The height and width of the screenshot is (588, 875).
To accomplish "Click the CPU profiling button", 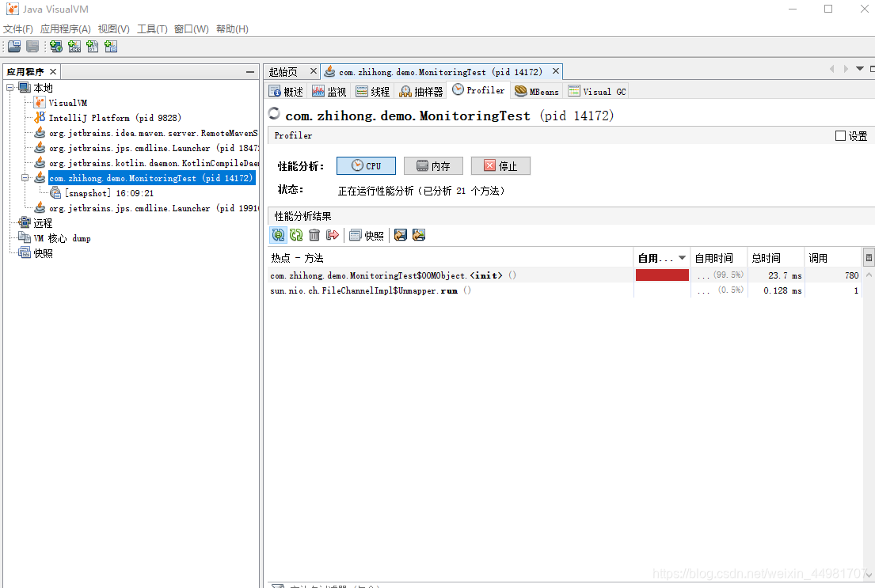I will (x=366, y=165).
